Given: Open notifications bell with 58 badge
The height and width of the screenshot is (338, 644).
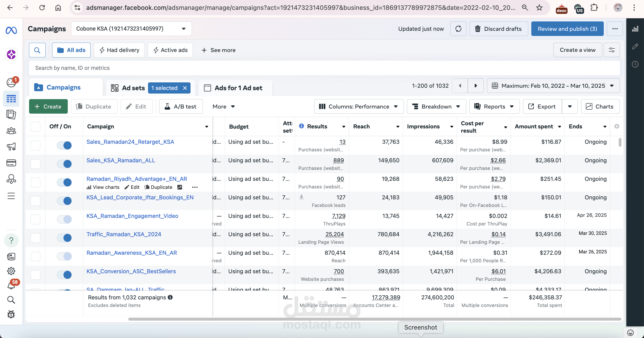Looking at the screenshot, I should [11, 285].
